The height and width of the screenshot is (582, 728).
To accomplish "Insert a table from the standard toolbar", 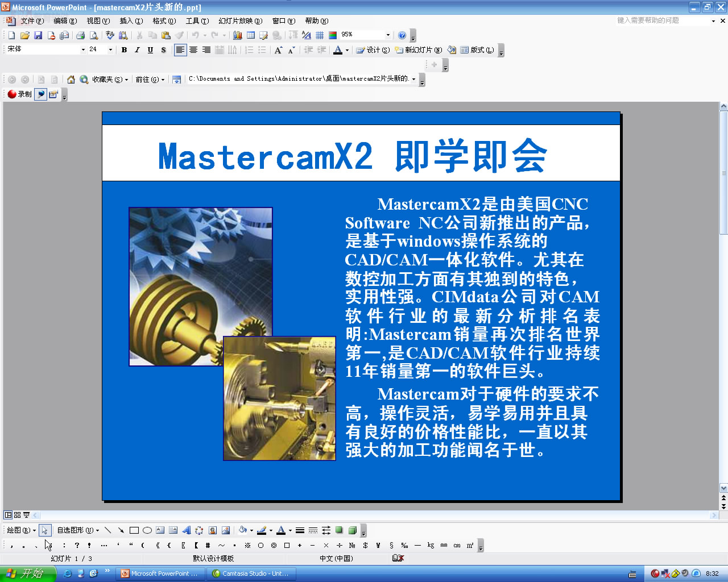I will 251,35.
